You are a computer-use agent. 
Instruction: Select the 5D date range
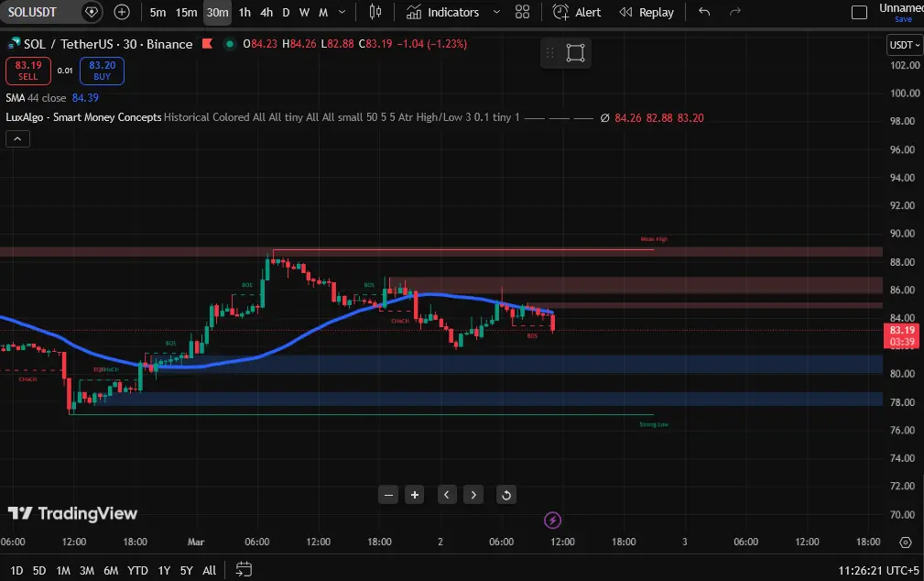38,570
